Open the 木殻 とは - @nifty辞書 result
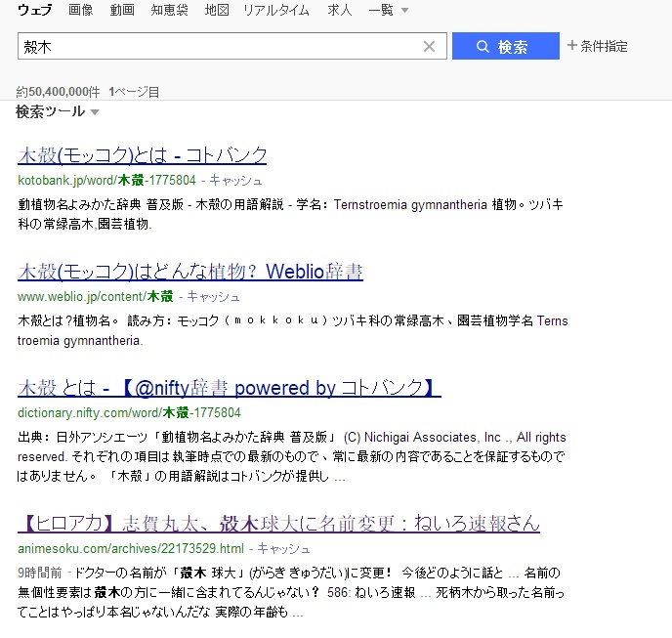 pyautogui.click(x=230, y=388)
